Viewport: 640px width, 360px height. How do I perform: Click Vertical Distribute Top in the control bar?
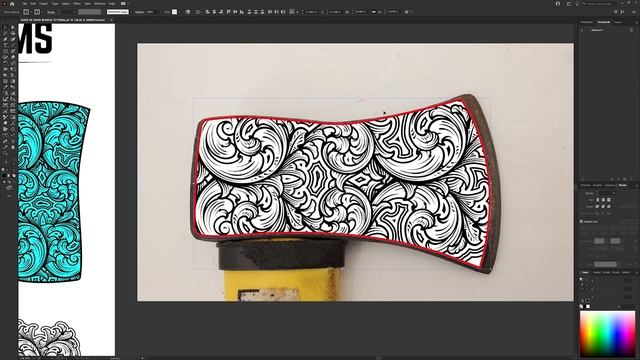coord(249,12)
